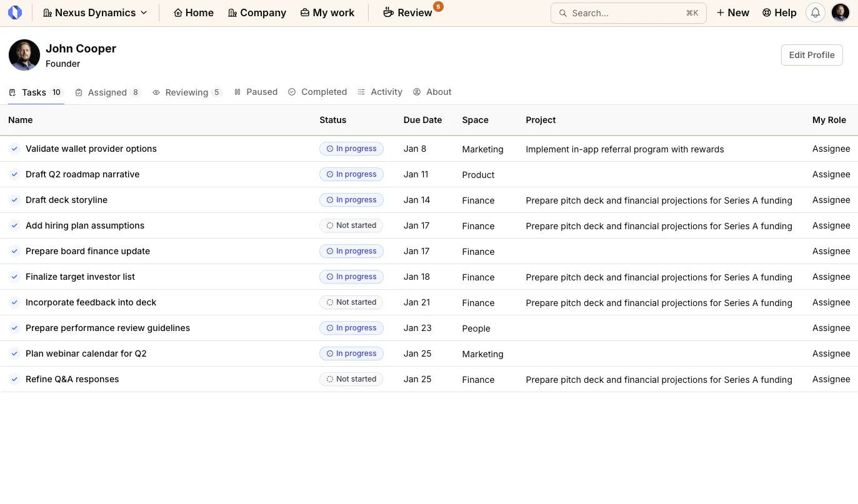Click the My work briefcase icon
This screenshot has width=858, height=504.
click(305, 12)
